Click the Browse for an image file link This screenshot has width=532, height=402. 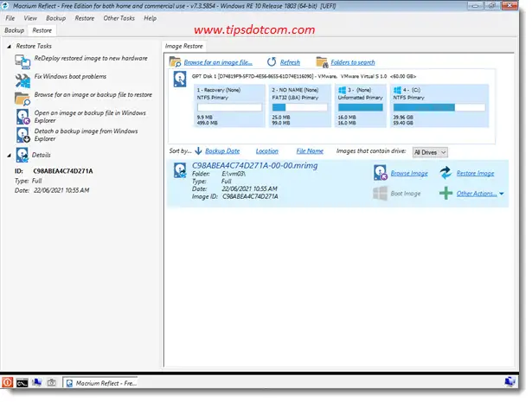point(218,62)
